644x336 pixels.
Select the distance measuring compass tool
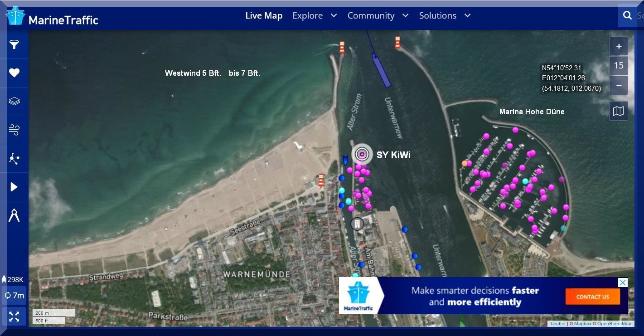[14, 215]
